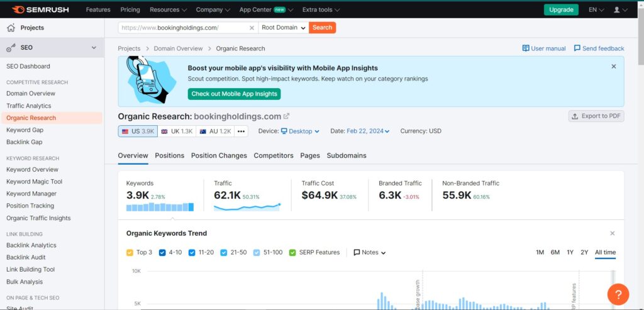Select the AU flag database

(215, 131)
